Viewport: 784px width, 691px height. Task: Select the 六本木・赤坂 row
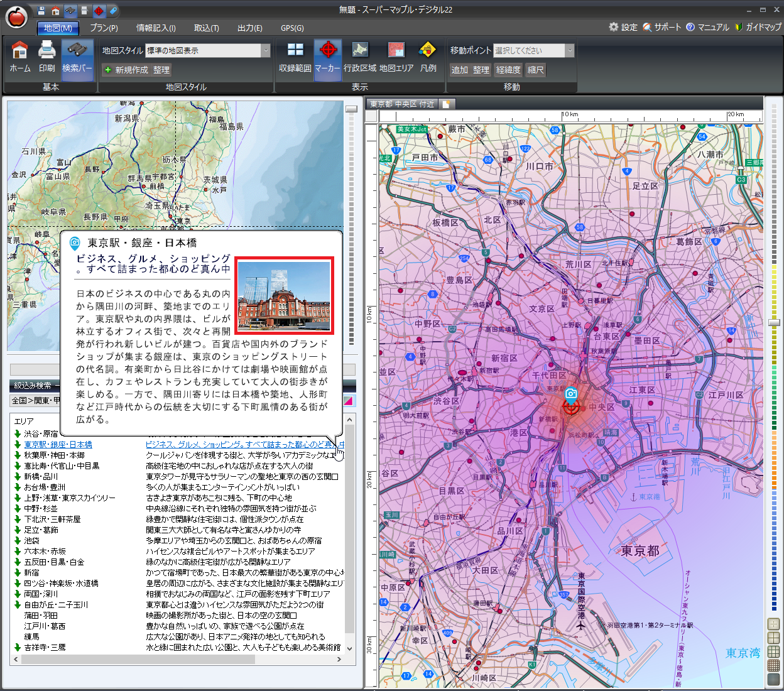[x=178, y=552]
